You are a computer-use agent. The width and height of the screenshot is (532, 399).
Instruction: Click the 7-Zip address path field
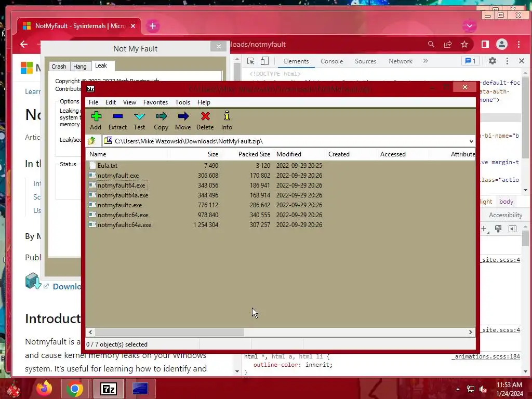point(289,141)
